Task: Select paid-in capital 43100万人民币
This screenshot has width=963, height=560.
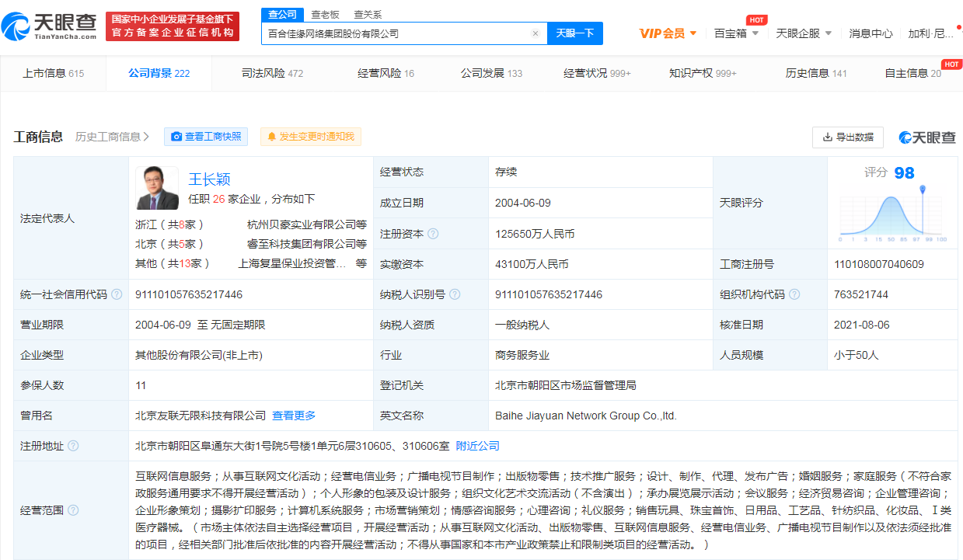Action: (x=532, y=264)
